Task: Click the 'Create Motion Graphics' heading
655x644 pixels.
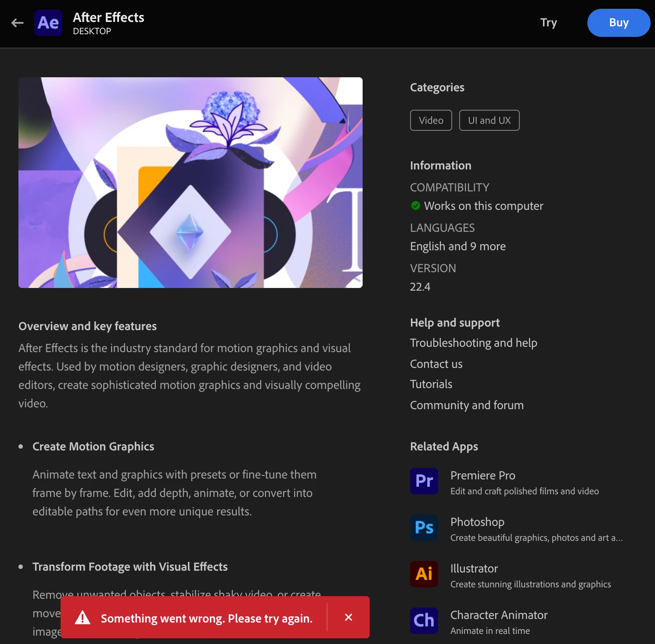Action: click(x=93, y=446)
